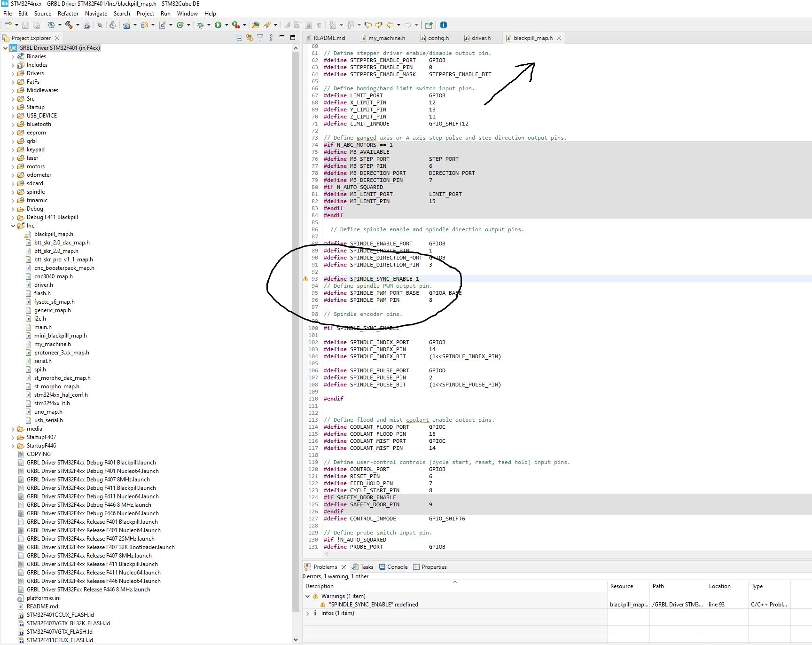
Task: Switch to the Console tab
Action: point(393,567)
